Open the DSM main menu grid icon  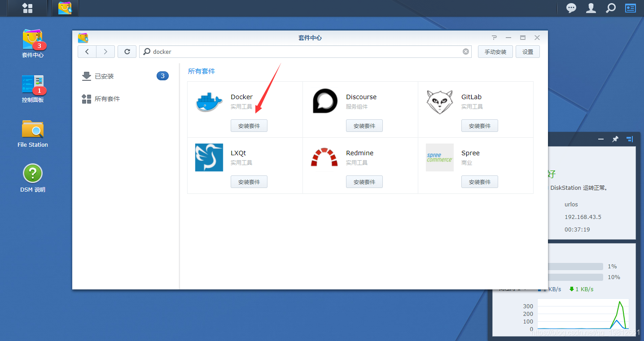coord(27,8)
